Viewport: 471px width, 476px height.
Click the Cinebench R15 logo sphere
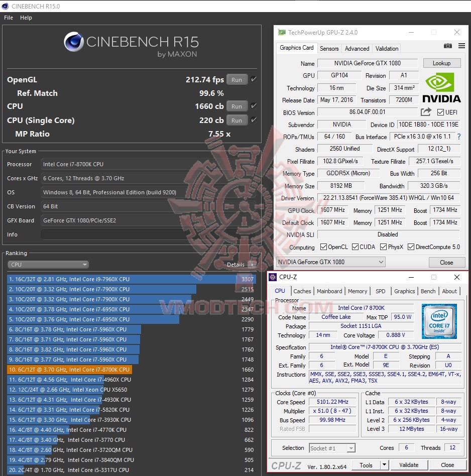[74, 42]
